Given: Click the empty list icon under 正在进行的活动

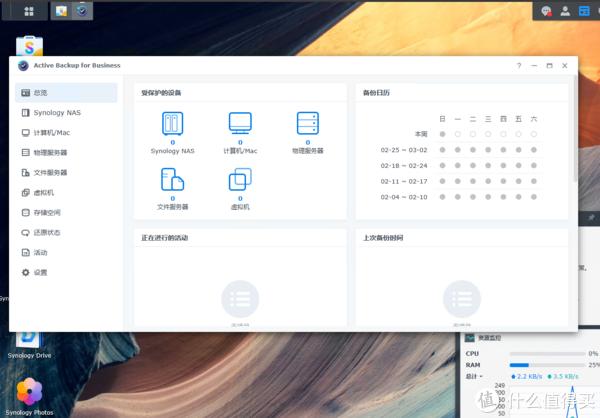Looking at the screenshot, I should (x=240, y=299).
